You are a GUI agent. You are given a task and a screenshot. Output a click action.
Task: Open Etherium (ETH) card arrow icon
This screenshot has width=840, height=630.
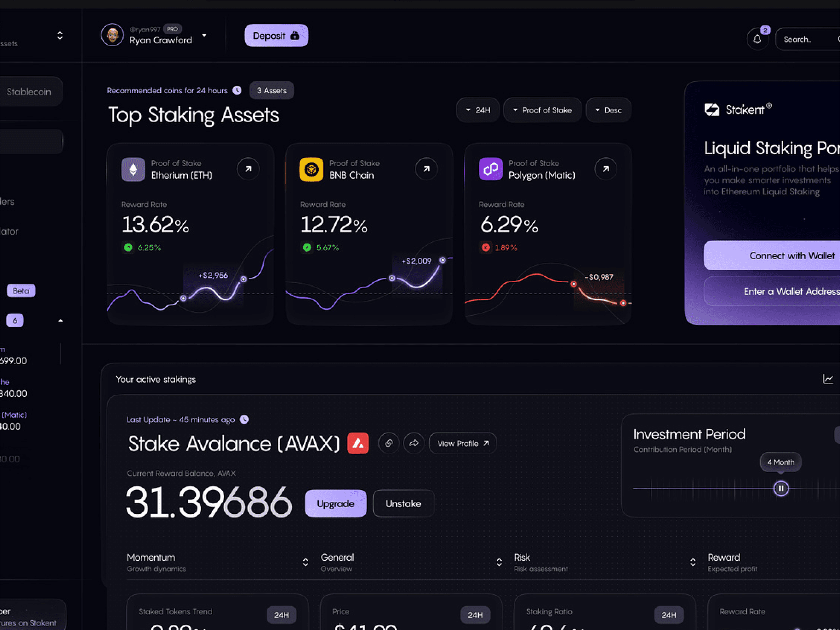click(248, 169)
